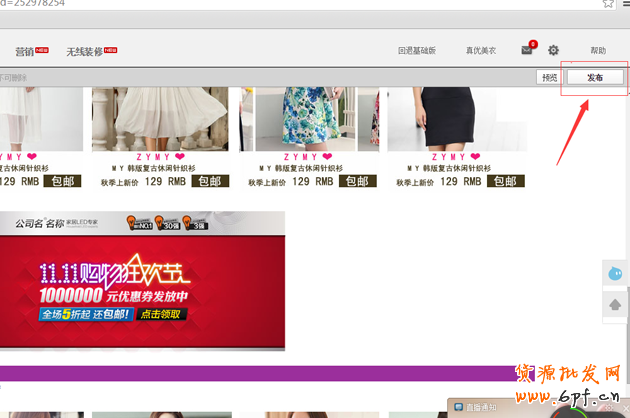This screenshot has width=630, height=418.
Task: Click the 预览 preview button
Action: (549, 77)
